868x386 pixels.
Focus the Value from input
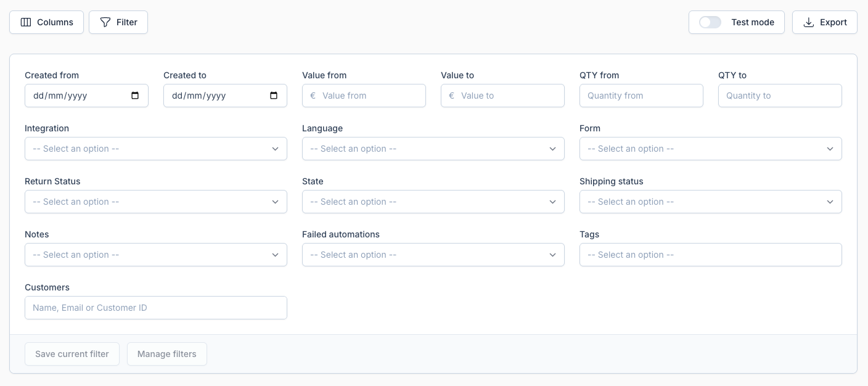(x=370, y=96)
